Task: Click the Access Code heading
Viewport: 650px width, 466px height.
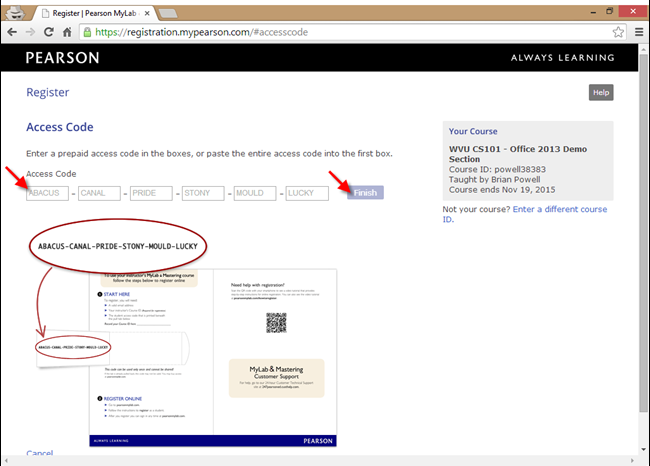Action: click(60, 127)
